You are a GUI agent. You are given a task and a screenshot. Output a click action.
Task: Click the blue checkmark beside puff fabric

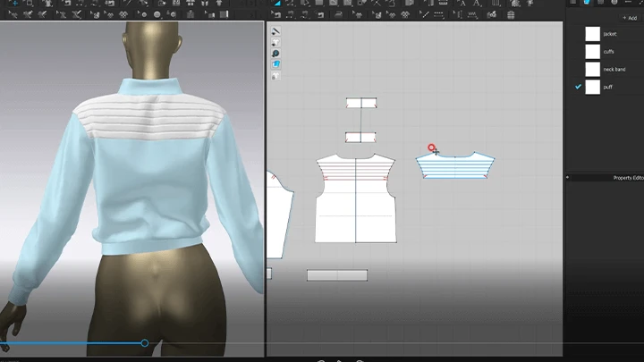(x=578, y=87)
